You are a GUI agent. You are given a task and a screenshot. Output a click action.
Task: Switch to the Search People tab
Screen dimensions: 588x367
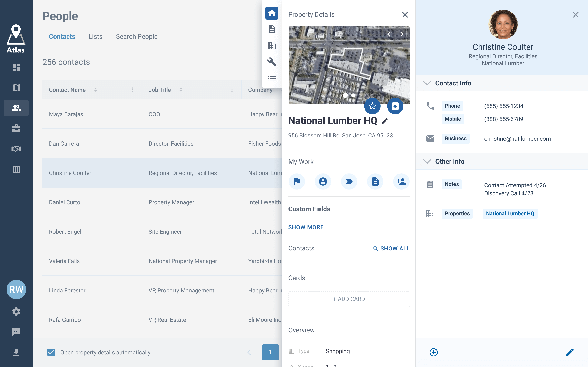point(137,36)
